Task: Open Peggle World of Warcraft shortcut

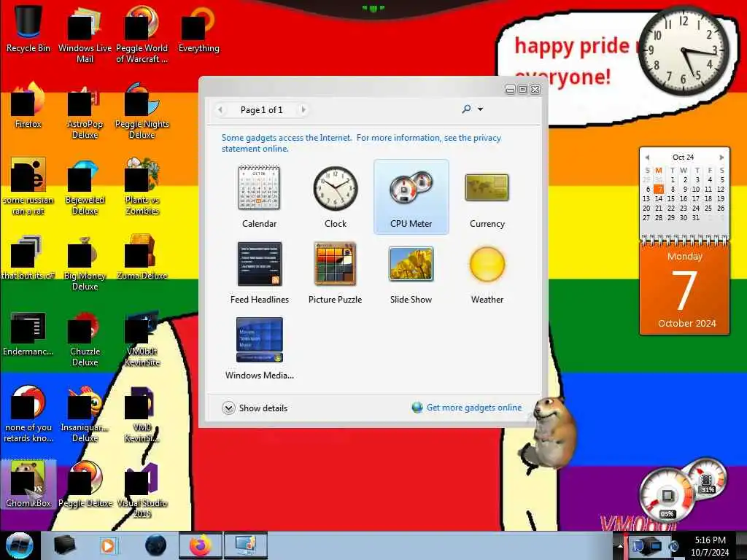Action: point(142,34)
